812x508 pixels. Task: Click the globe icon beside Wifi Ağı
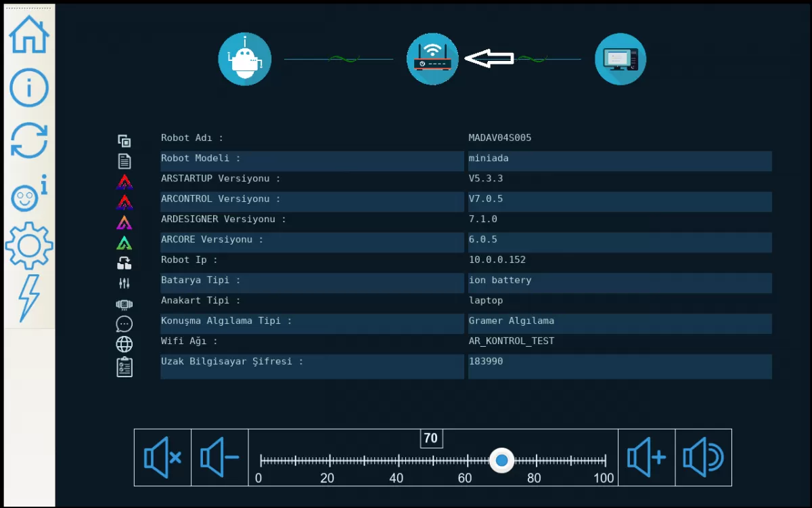[125, 344]
